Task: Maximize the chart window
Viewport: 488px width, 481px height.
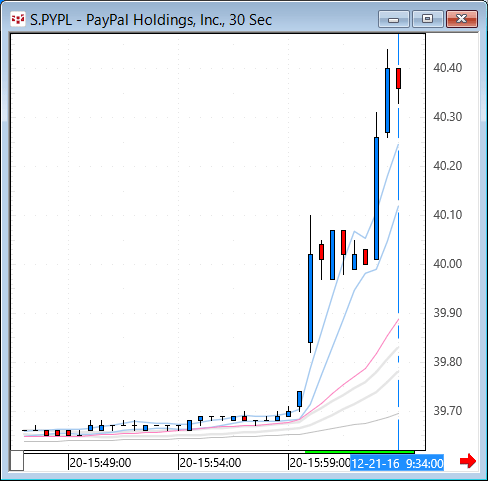Action: click(428, 19)
